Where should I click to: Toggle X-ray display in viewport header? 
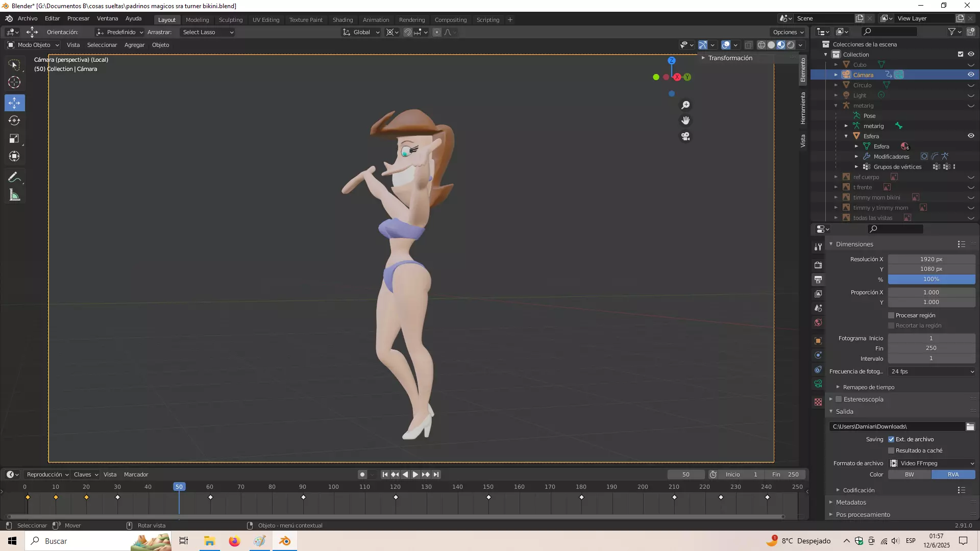(749, 45)
